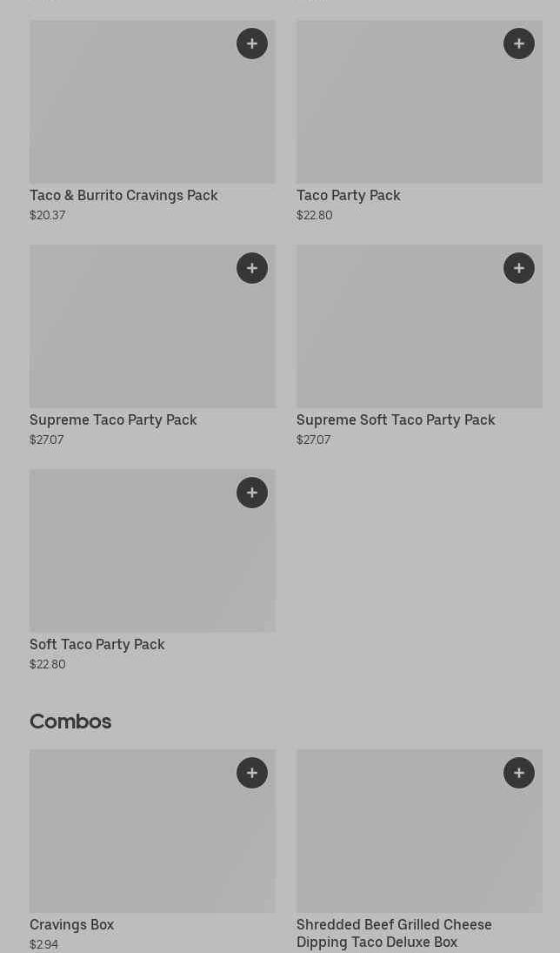Tap plus icon for Soft Taco Party Pack
Screen dimensions: 560x953
tap(252, 493)
